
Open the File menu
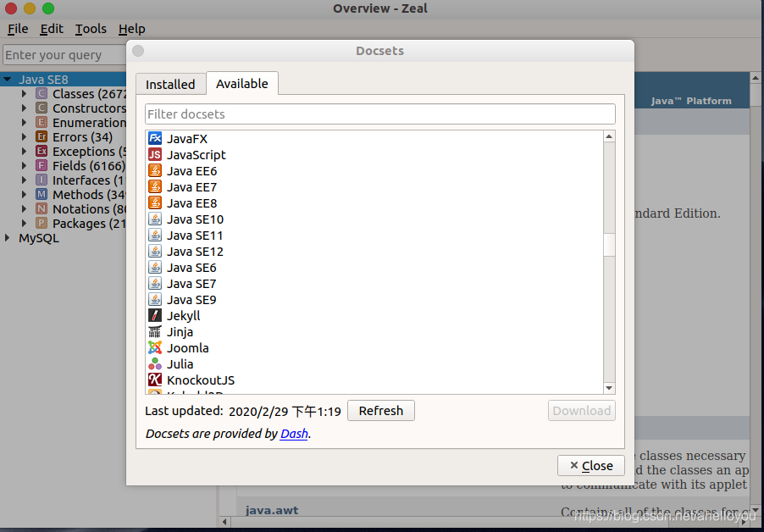click(18, 30)
